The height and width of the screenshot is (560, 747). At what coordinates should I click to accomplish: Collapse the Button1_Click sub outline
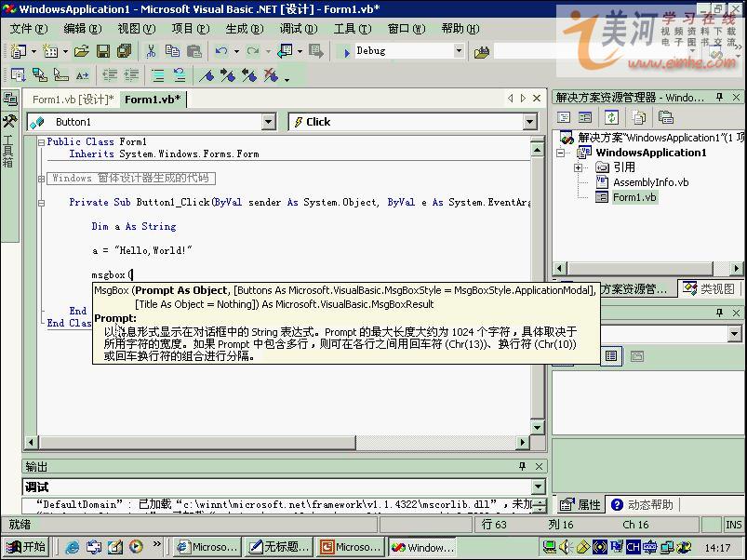pos(42,203)
